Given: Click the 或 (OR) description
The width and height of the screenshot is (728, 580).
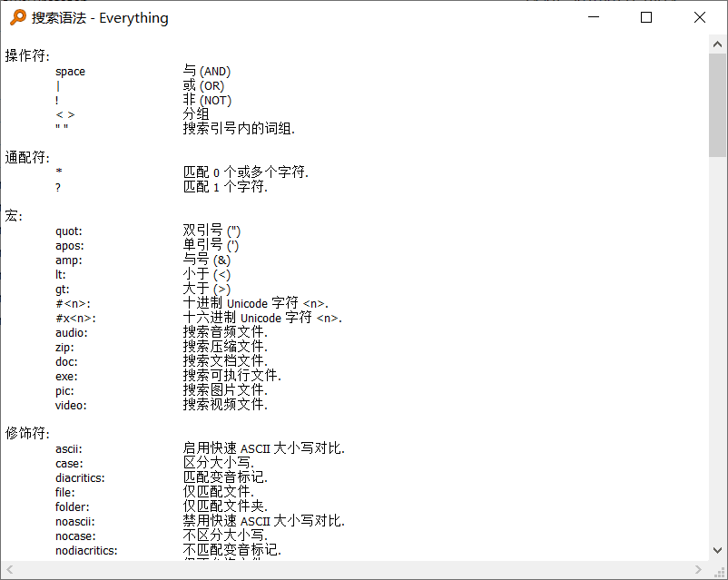Looking at the screenshot, I should [203, 85].
